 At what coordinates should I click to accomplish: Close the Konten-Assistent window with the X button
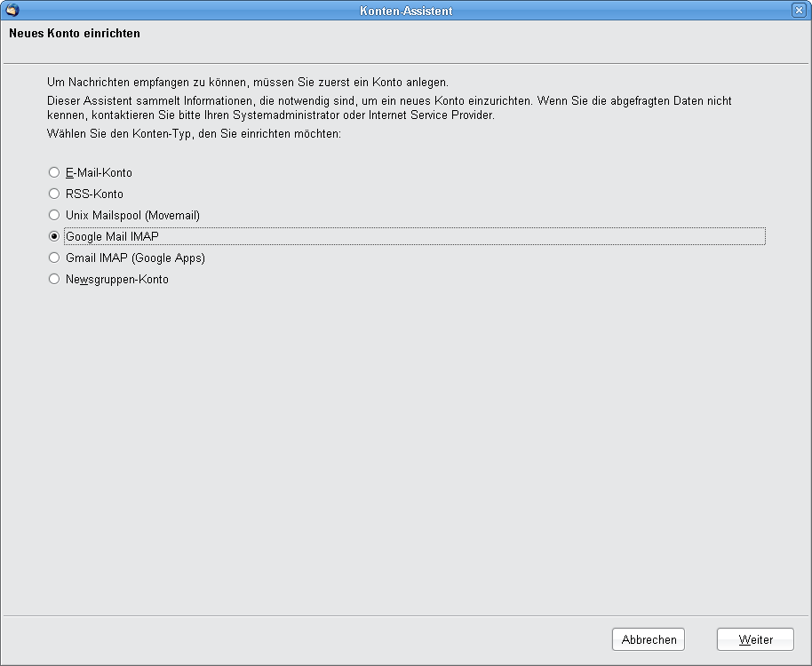tap(799, 10)
